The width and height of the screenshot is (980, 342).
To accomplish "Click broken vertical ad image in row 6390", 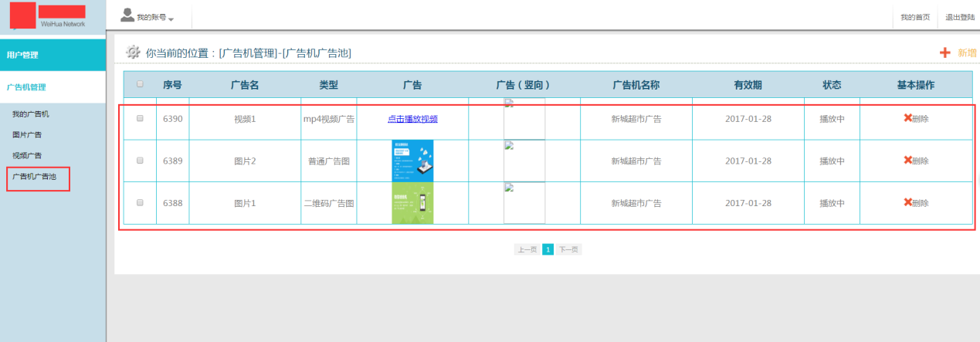I will tap(524, 117).
